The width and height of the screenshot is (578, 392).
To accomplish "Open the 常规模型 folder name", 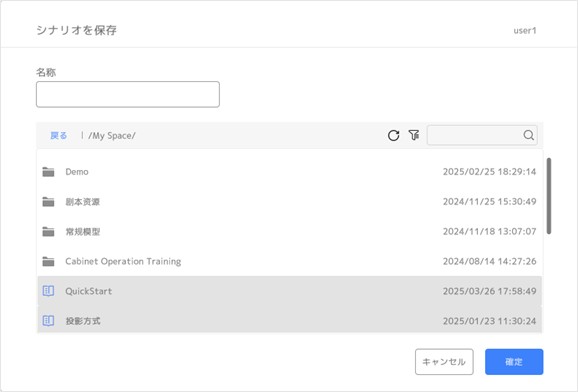I will (83, 232).
